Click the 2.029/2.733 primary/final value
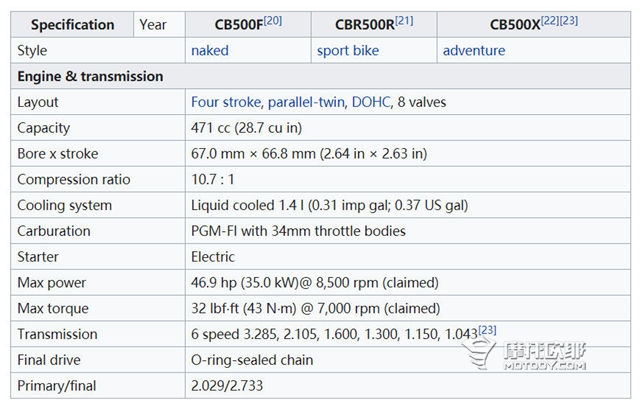 click(227, 386)
